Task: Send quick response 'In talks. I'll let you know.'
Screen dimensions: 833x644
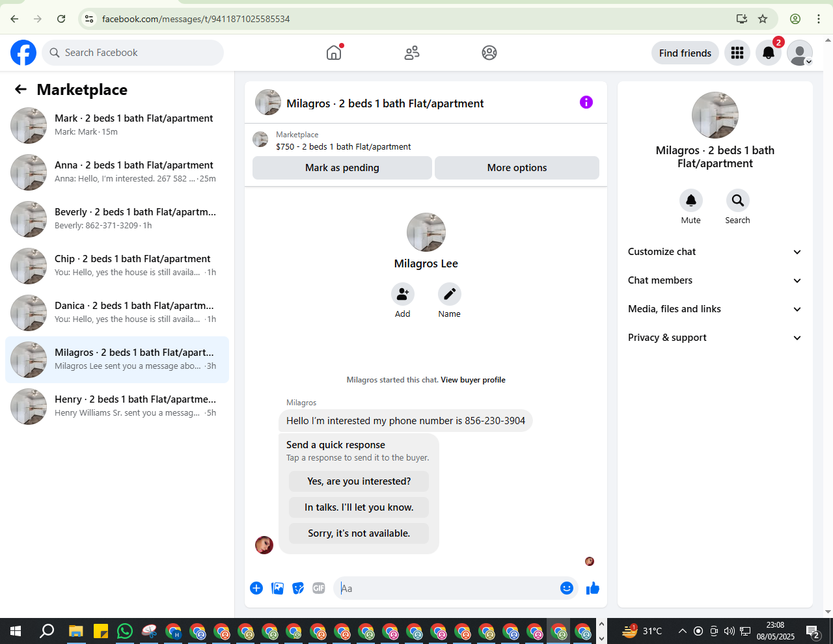Action: point(359,507)
